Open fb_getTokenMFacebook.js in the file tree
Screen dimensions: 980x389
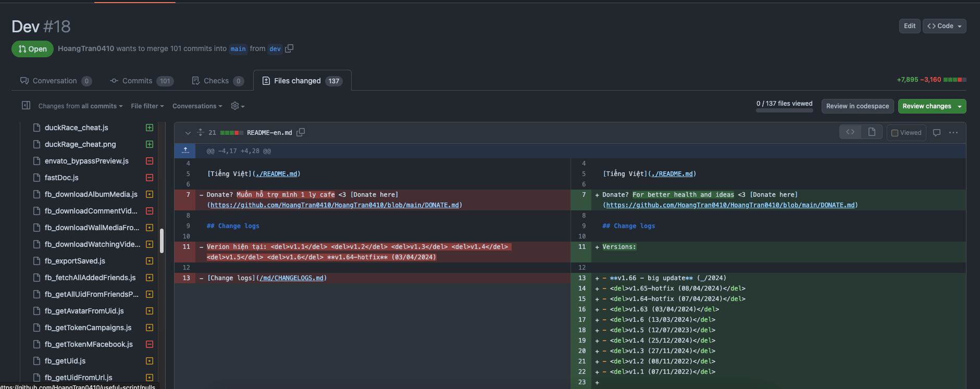pos(89,344)
